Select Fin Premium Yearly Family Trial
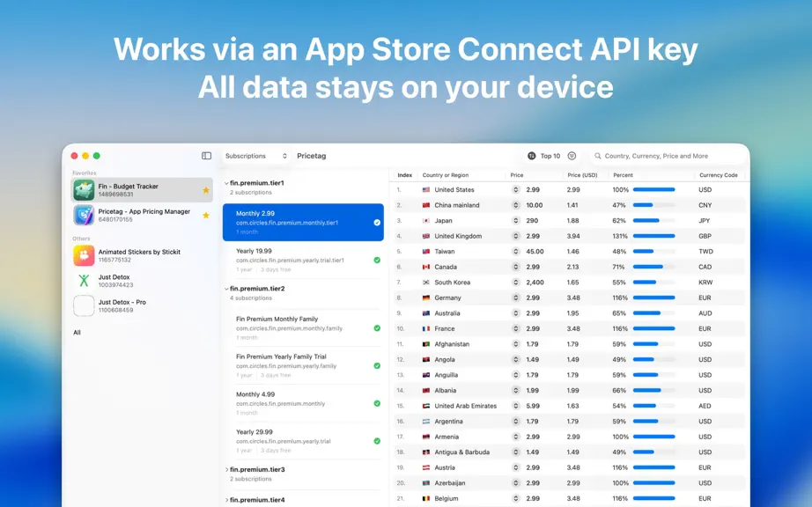Image resolution: width=812 pixels, height=507 pixels. click(x=303, y=366)
